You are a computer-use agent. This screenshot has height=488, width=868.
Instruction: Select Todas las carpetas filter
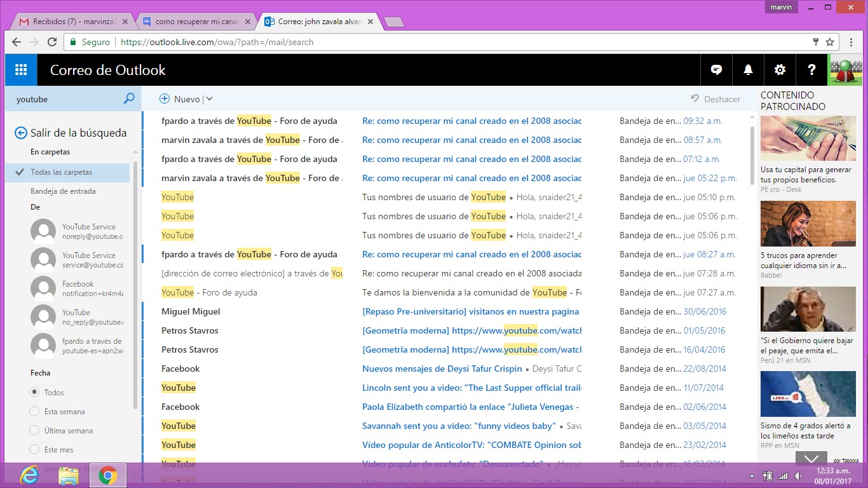(67, 172)
